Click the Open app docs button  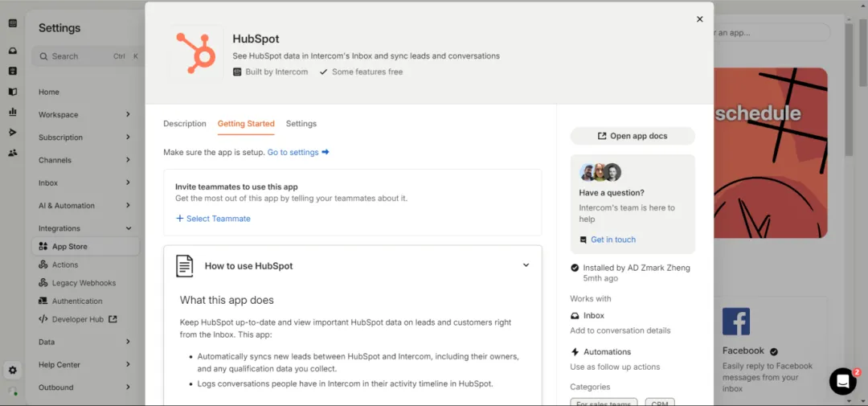click(633, 136)
